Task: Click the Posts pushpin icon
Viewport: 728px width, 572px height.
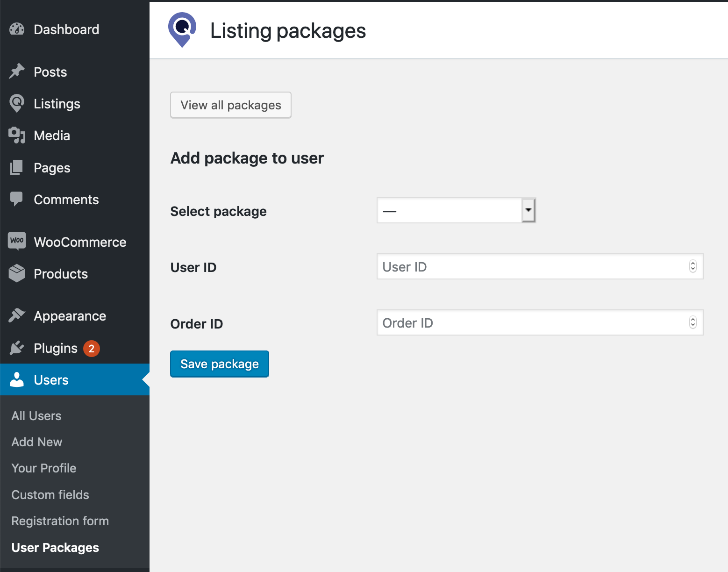Action: click(x=17, y=71)
